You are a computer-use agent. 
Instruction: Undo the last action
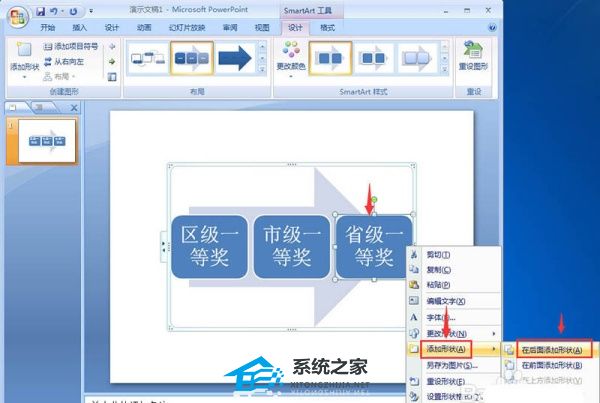pos(54,11)
